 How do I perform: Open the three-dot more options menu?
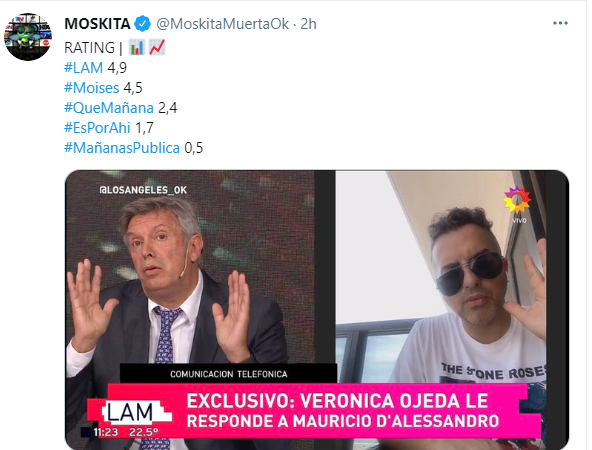(x=560, y=23)
